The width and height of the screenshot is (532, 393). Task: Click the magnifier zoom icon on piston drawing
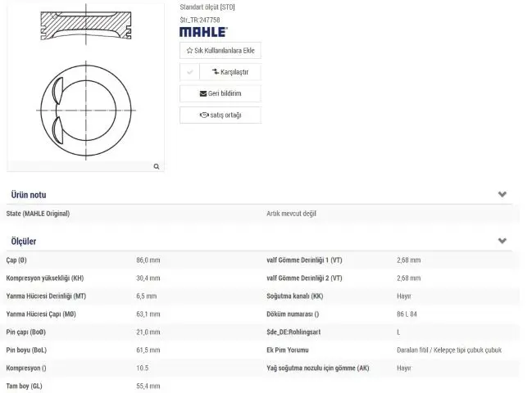[x=156, y=166]
